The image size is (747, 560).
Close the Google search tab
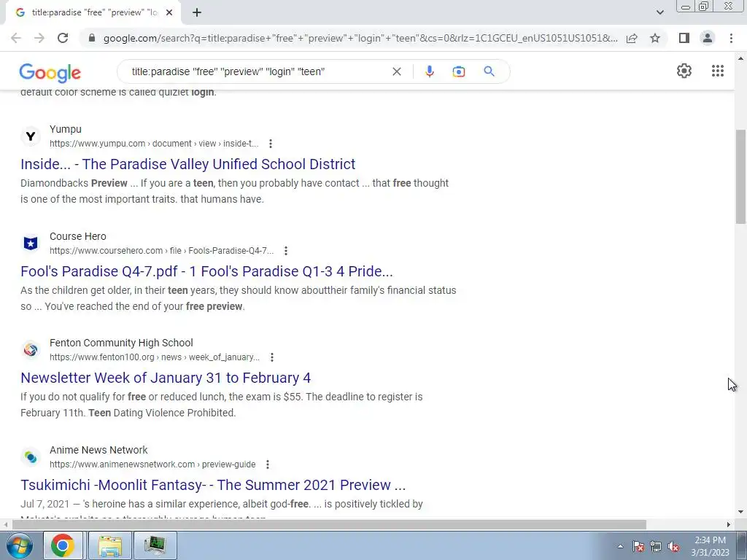(169, 13)
